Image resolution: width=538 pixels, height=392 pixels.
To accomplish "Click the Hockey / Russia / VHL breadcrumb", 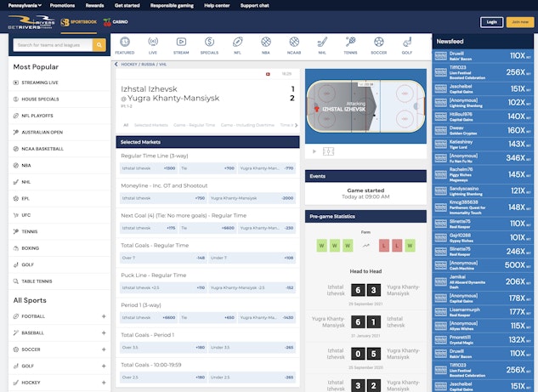I will (144, 64).
